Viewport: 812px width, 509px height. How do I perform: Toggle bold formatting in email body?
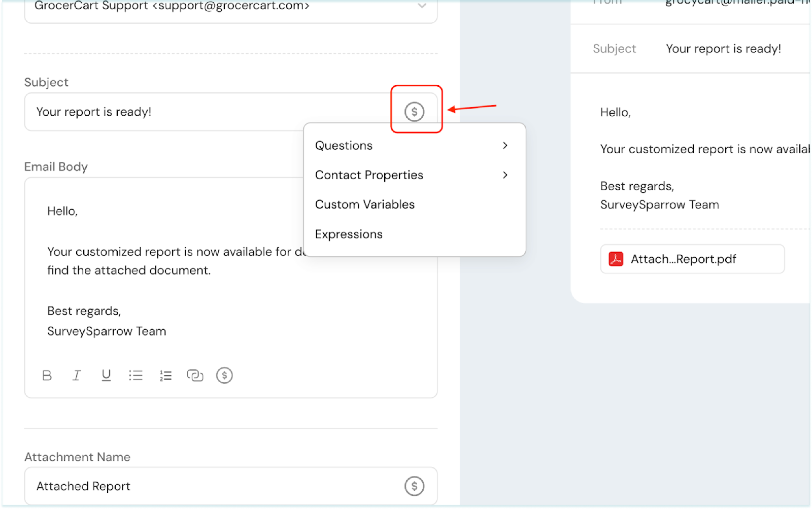(x=47, y=376)
